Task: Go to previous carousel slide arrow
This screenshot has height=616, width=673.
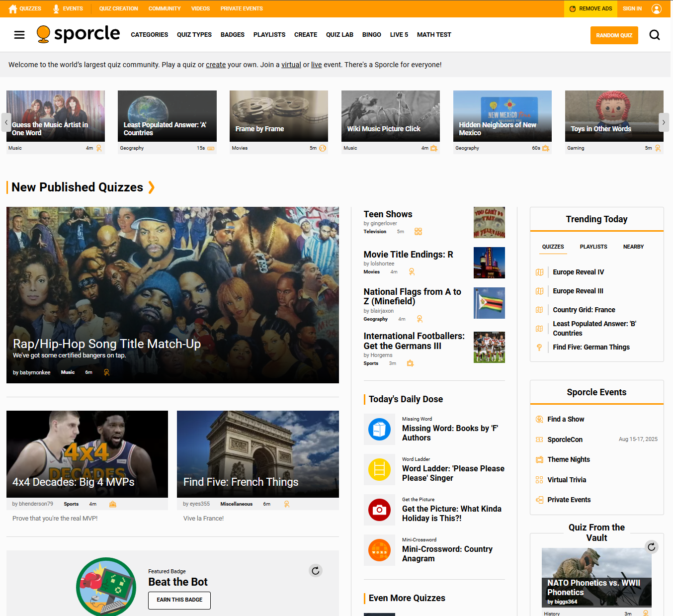Action: [6, 122]
